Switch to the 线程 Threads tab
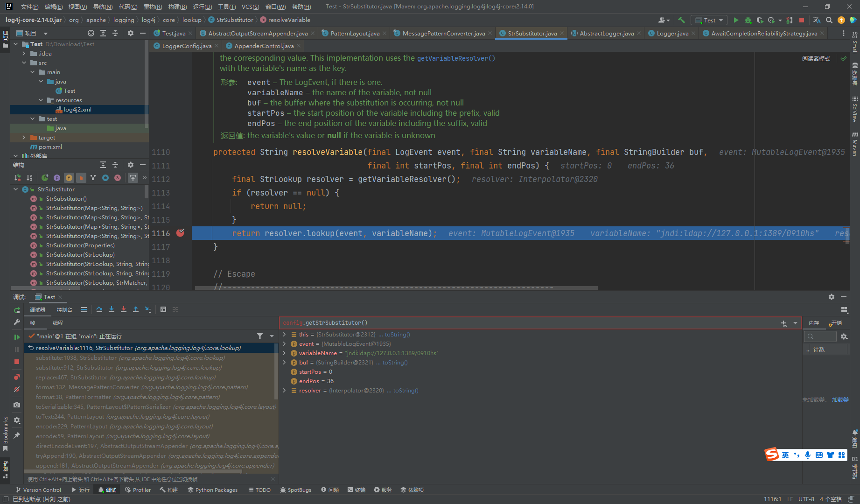The image size is (860, 504). [58, 323]
